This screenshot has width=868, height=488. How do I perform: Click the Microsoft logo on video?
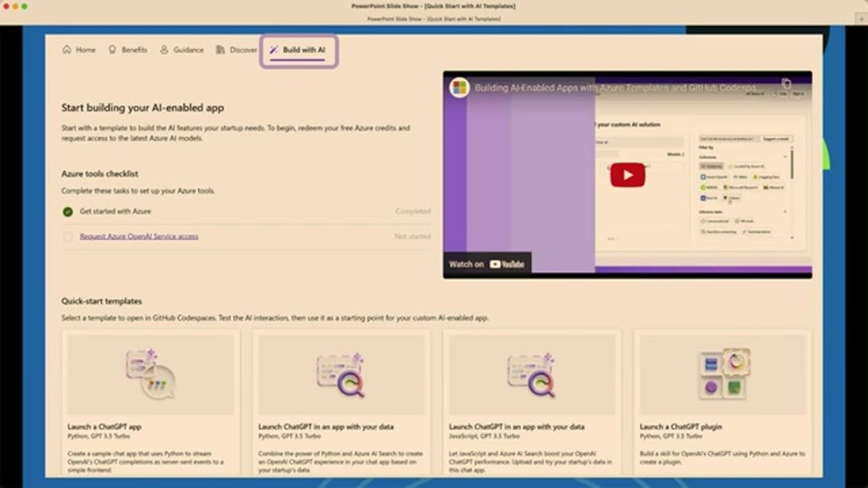pos(459,88)
